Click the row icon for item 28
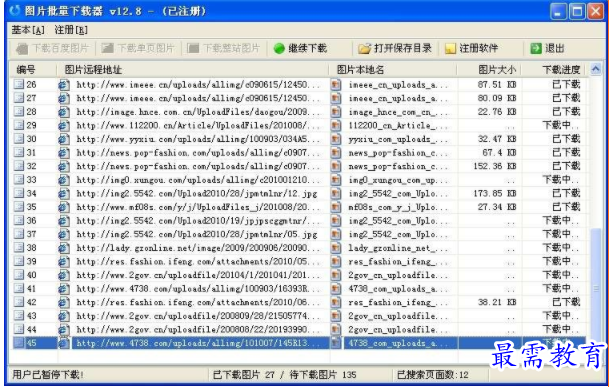 click(18, 111)
